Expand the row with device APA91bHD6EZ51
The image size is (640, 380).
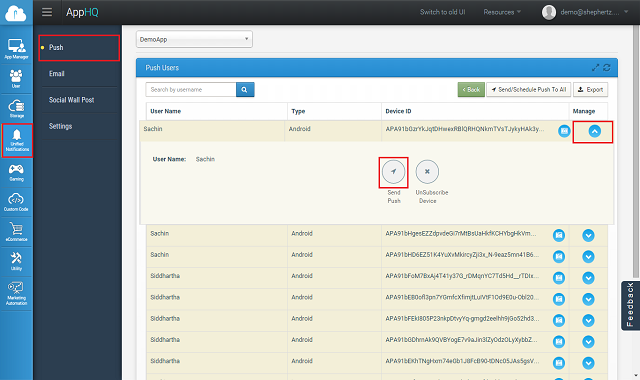(x=588, y=257)
